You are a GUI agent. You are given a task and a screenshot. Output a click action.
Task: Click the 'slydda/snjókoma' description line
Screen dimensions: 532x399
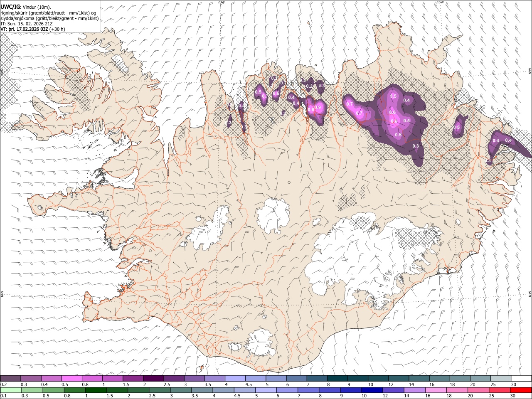click(49, 18)
